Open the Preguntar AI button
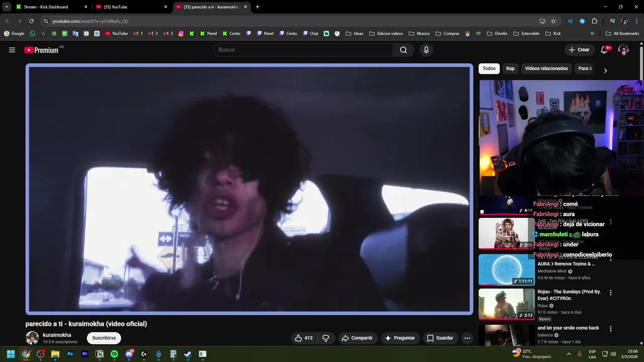Viewport: 644px width, 362px height. pyautogui.click(x=399, y=338)
